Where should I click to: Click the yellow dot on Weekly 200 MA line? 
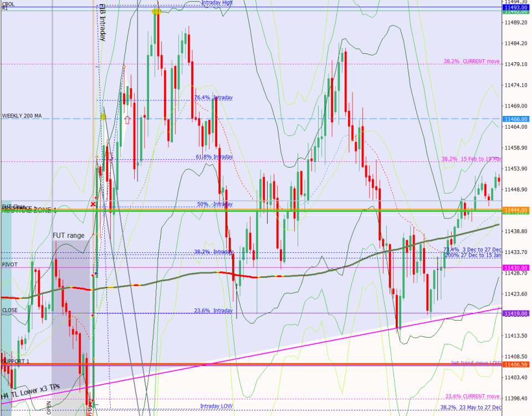(104, 117)
